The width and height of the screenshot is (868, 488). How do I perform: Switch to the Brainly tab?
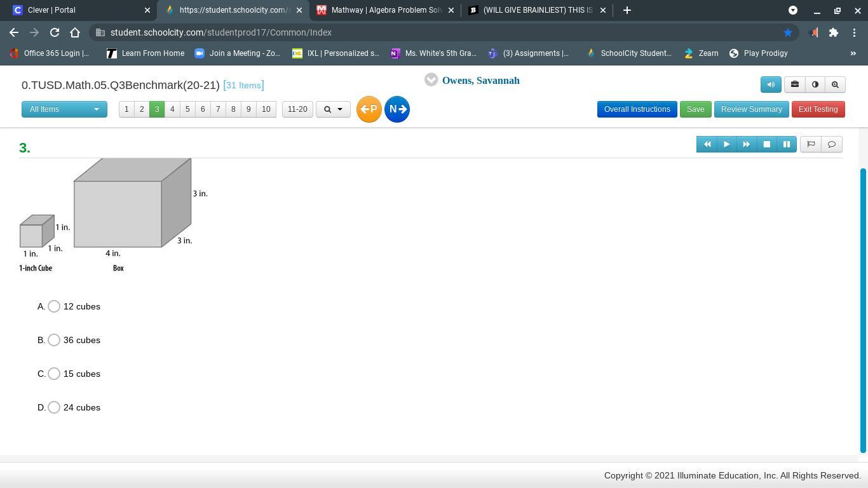[537, 10]
